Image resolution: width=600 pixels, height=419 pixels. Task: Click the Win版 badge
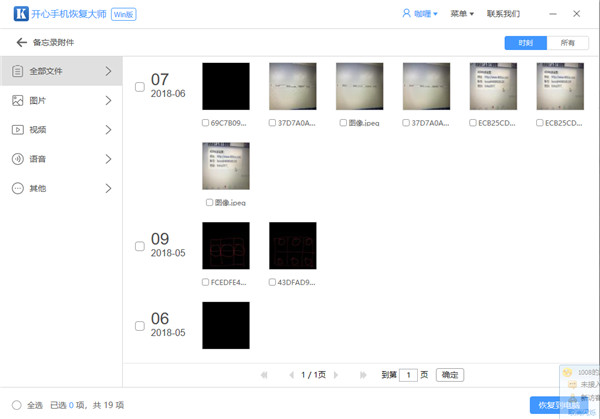[x=124, y=14]
